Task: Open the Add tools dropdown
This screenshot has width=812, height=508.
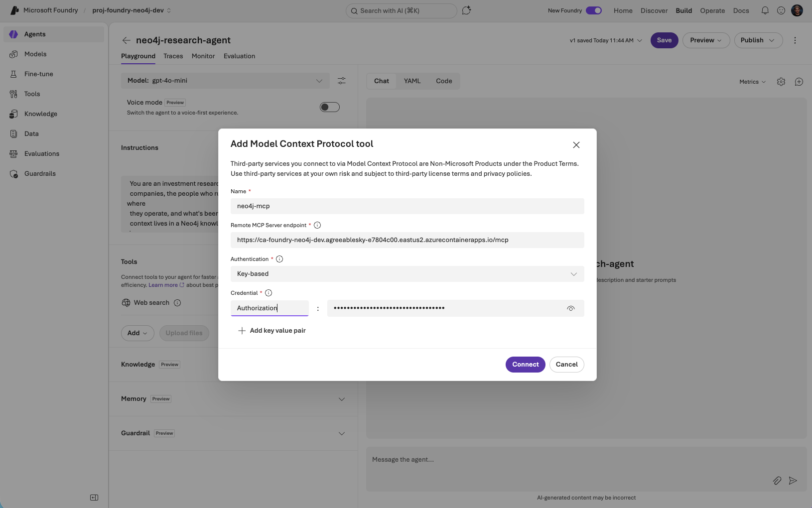Action: (x=137, y=333)
